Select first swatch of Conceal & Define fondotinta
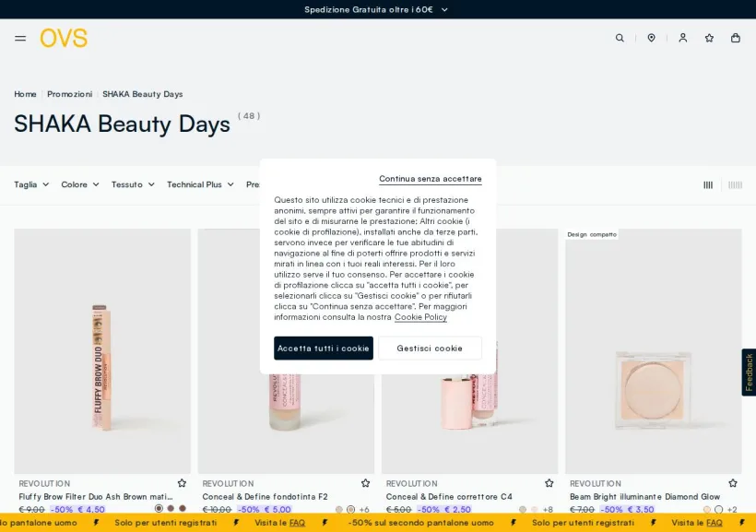The image size is (756, 532). pyautogui.click(x=339, y=509)
